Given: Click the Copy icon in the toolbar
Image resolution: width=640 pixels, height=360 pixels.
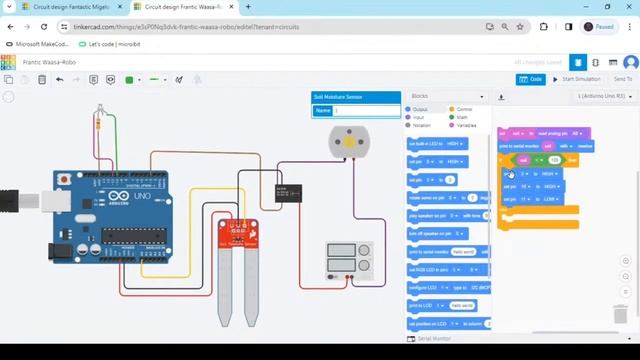Looking at the screenshot, I should click(8, 80).
